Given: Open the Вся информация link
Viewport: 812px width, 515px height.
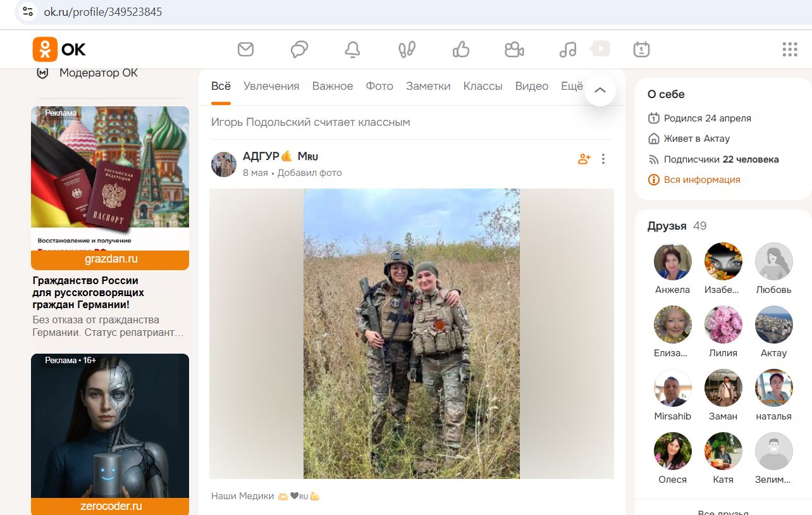Looking at the screenshot, I should (x=701, y=180).
